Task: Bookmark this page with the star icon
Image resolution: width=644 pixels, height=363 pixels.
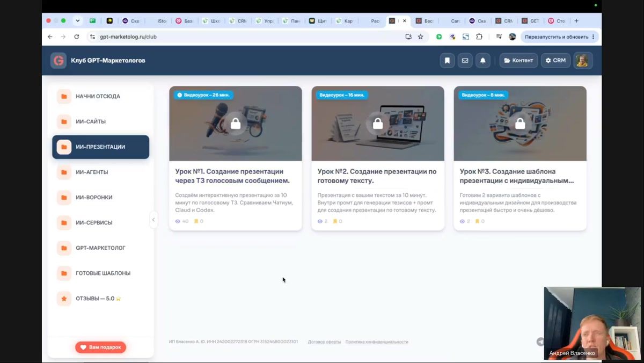Action: click(x=420, y=37)
